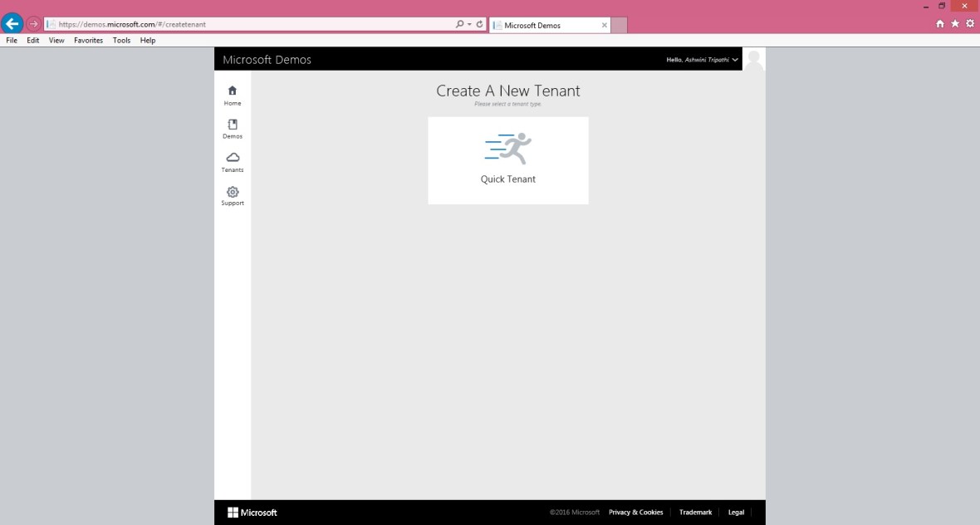Expand the address bar search dropdown arrow

pos(469,24)
